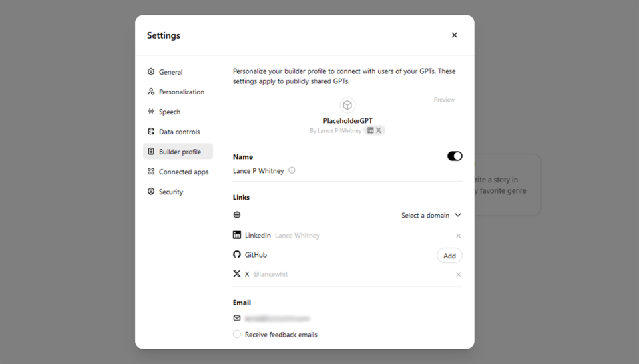This screenshot has height=364, width=639.
Task: Click the GitHub logo icon
Action: point(237,255)
